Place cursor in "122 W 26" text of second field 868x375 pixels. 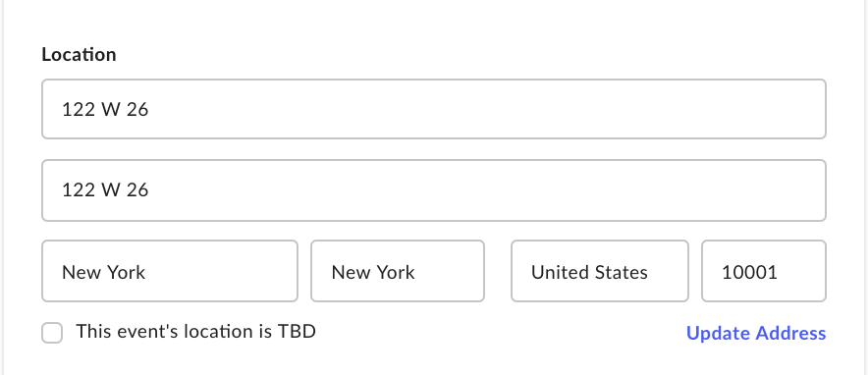pos(105,190)
